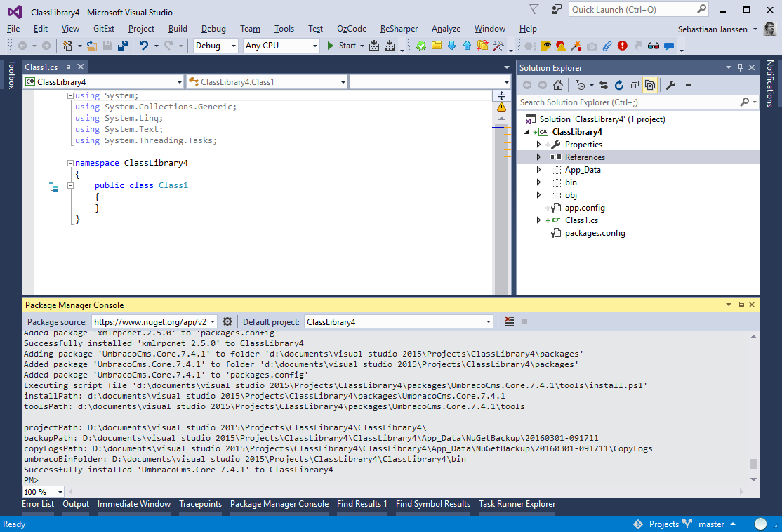This screenshot has height=532, width=782.
Task: Collapse the ClassLibrary4 project node
Action: pyautogui.click(x=526, y=132)
